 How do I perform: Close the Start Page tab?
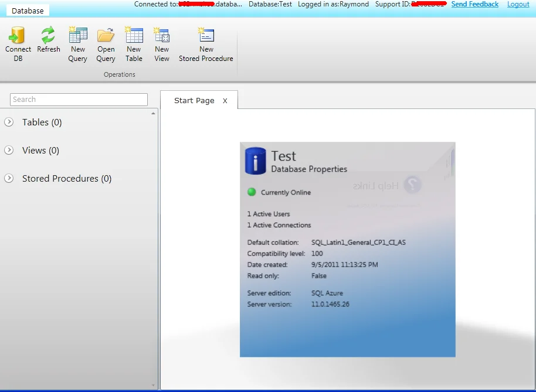(x=225, y=101)
